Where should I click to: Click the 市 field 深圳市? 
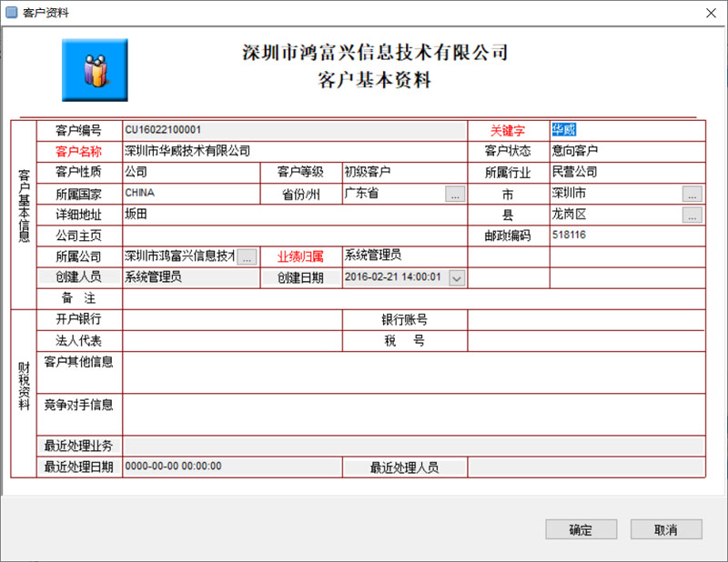coord(616,194)
